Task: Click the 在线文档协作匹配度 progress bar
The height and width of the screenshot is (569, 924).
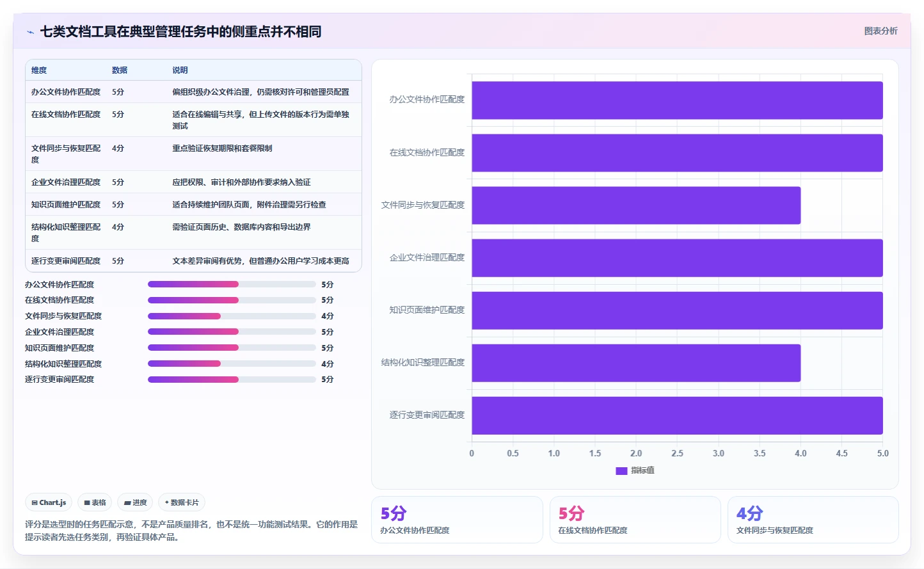Action: [x=232, y=300]
